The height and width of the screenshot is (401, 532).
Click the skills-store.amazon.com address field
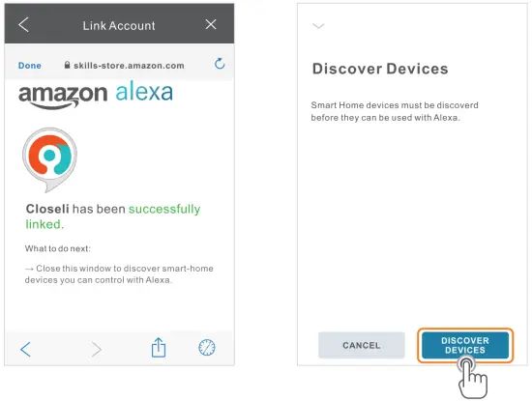tap(124, 66)
